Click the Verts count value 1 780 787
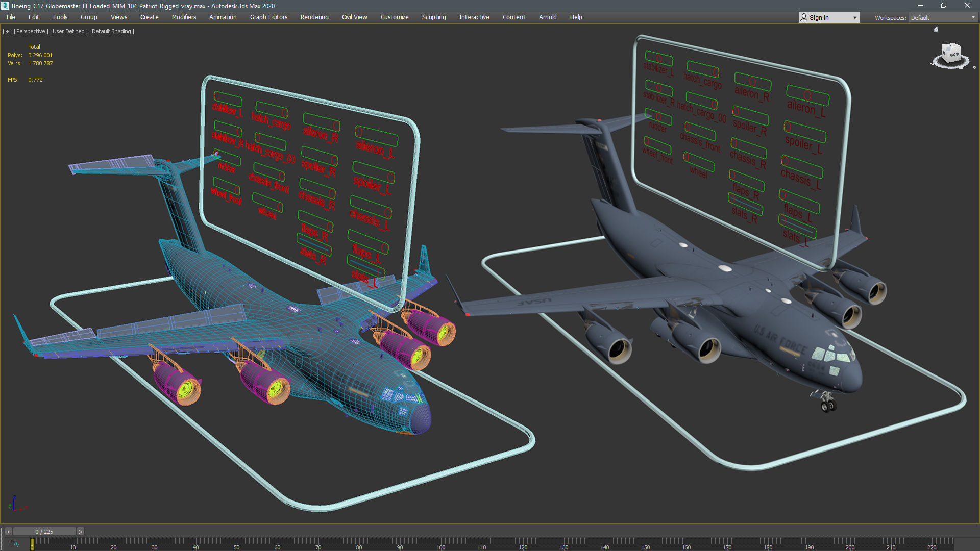This screenshot has width=980, height=551. click(40, 63)
